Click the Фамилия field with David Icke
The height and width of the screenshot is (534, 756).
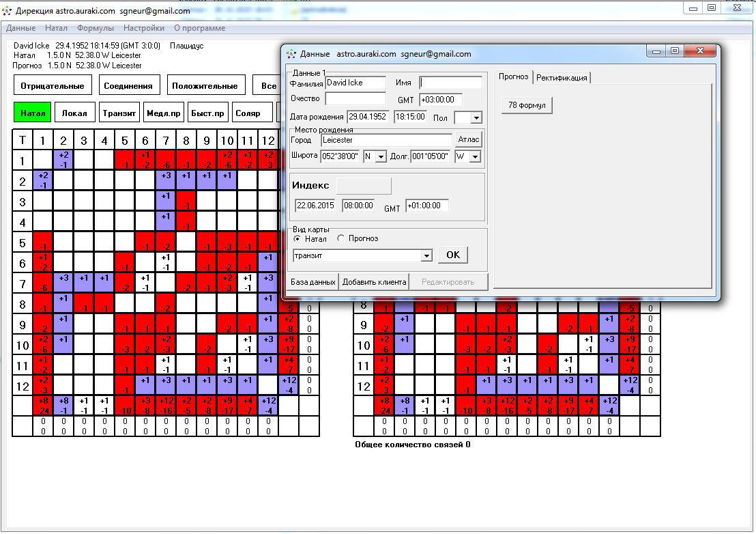[x=355, y=83]
